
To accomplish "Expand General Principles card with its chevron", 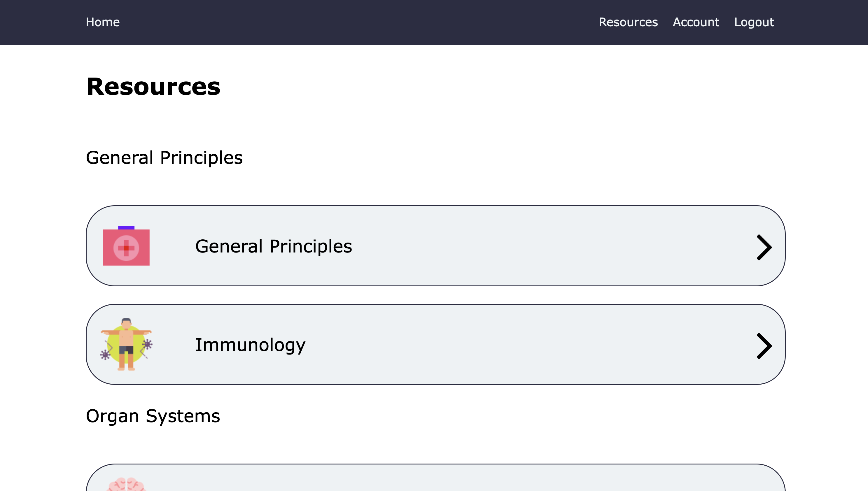I will pos(764,247).
